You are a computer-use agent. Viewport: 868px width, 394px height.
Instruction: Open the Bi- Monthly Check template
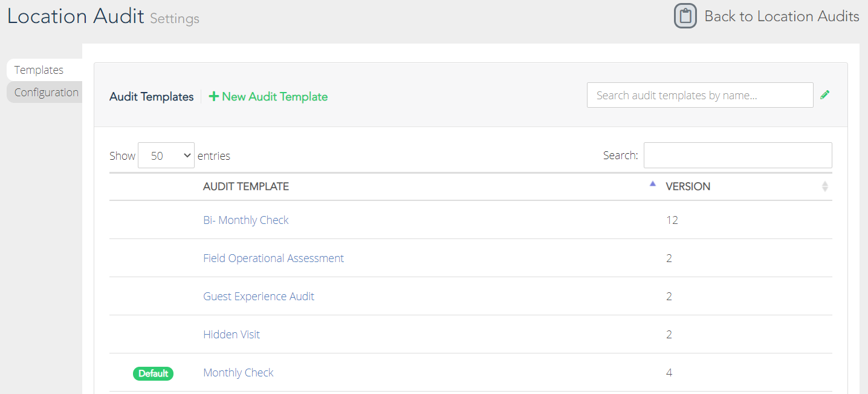(x=246, y=220)
